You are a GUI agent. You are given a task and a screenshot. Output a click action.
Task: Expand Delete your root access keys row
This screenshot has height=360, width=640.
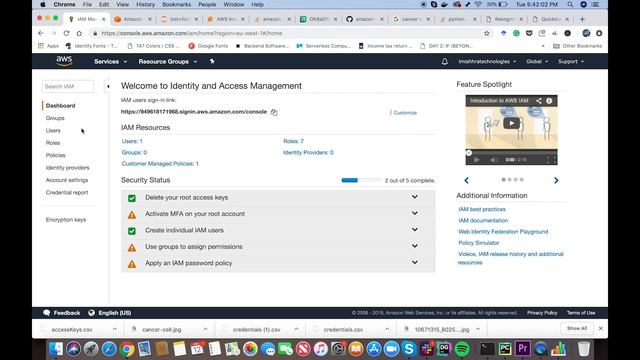(x=415, y=197)
